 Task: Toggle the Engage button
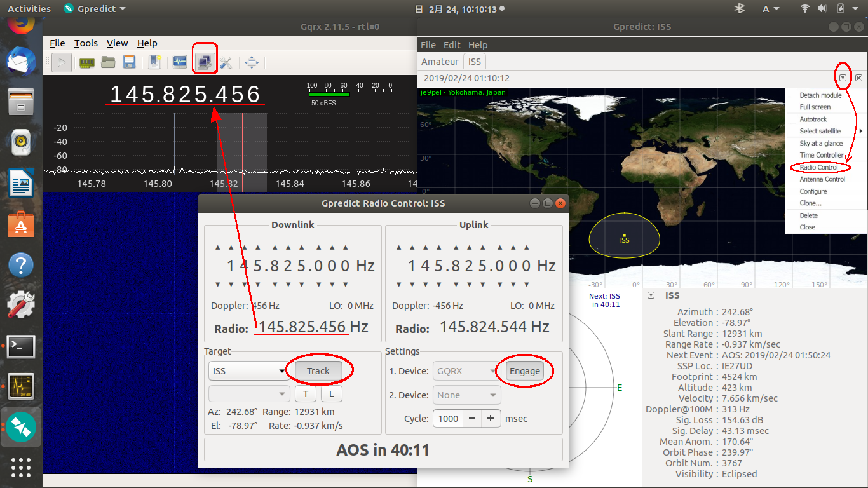pos(525,371)
